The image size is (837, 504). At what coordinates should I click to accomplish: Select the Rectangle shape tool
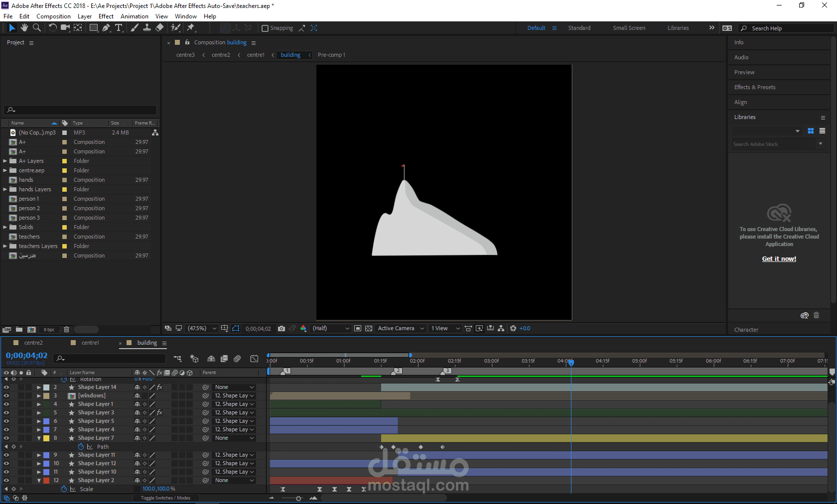93,28
